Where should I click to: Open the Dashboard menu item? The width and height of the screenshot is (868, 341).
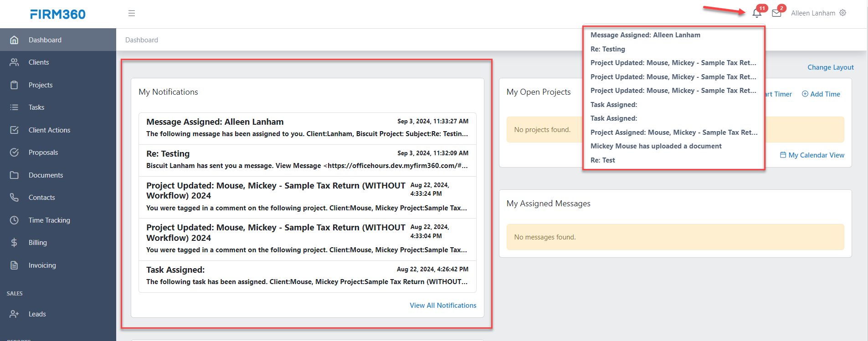click(58, 40)
